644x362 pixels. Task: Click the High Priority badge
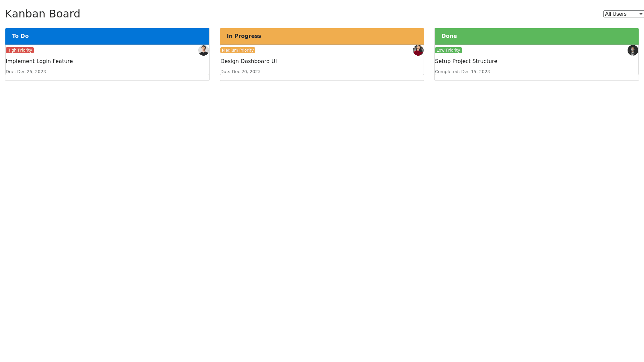click(20, 50)
